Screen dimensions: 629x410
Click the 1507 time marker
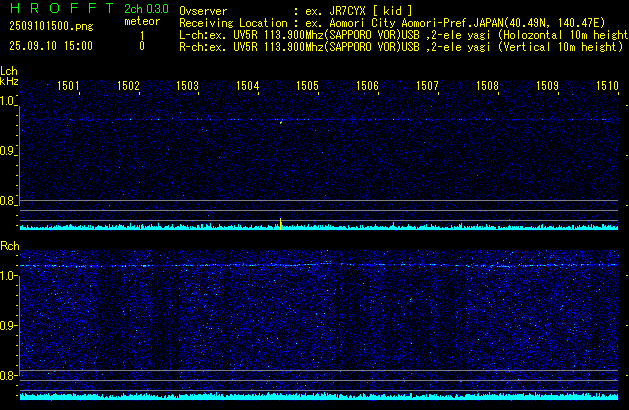coord(427,86)
